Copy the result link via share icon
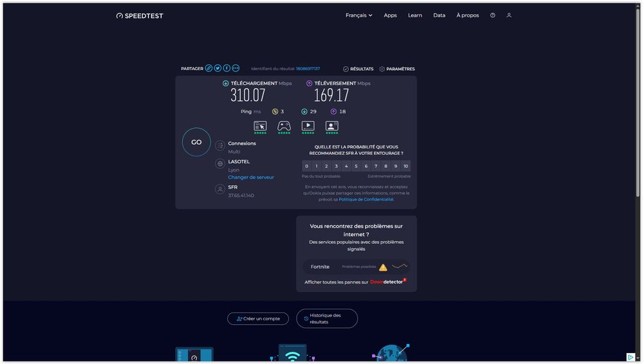This screenshot has height=364, width=643. (209, 68)
